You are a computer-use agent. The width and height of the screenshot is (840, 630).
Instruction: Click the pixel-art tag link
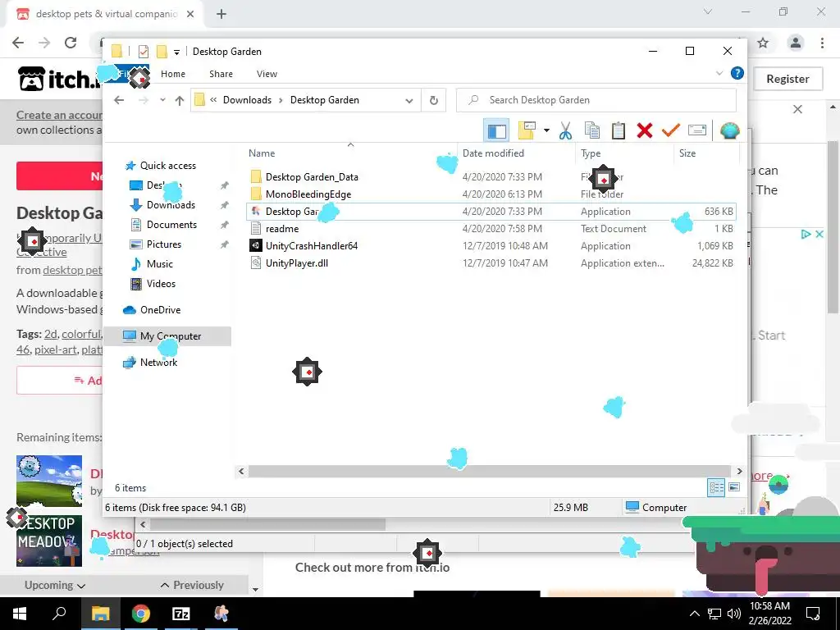pos(55,349)
